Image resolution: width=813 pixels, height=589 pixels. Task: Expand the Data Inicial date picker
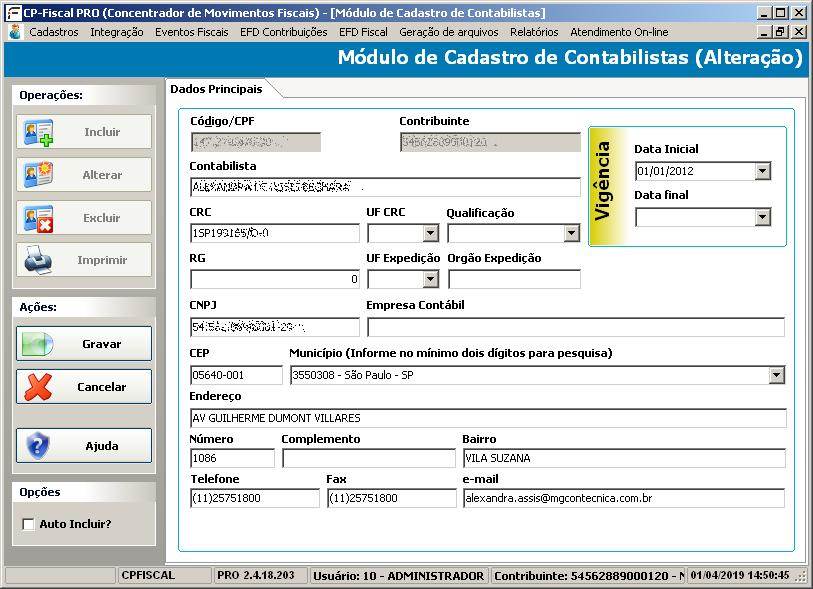click(x=762, y=171)
